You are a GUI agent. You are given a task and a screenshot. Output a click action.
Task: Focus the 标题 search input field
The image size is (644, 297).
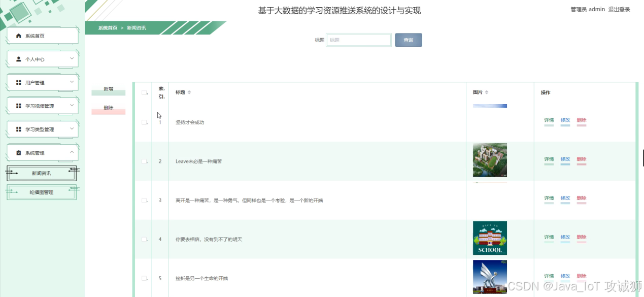click(359, 40)
